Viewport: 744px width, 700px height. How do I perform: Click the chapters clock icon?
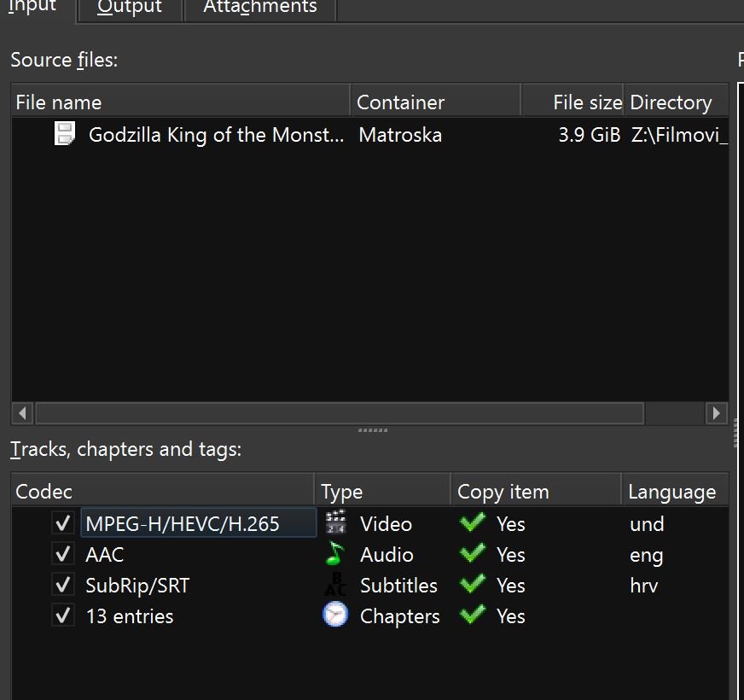pyautogui.click(x=335, y=615)
